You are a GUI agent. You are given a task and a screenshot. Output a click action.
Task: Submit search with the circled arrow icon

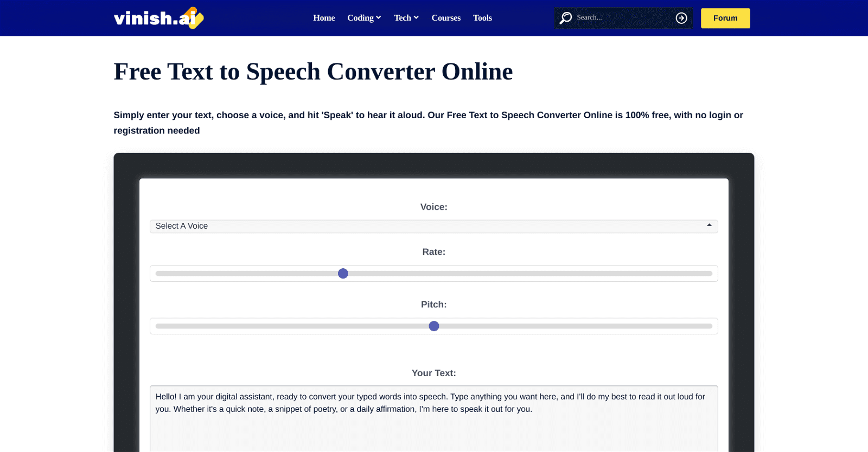coord(681,18)
